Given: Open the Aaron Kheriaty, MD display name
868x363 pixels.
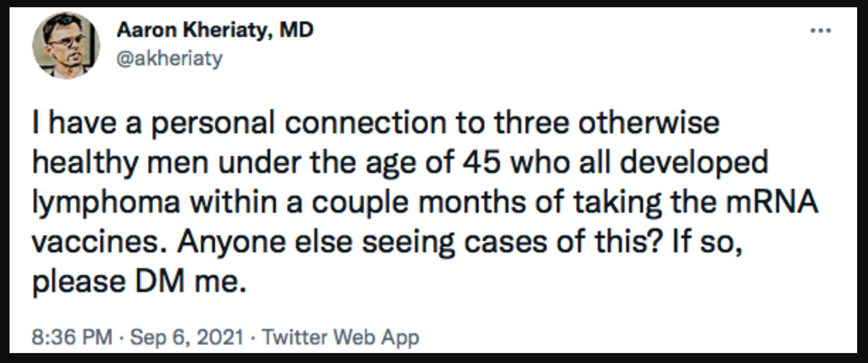Looking at the screenshot, I should [x=215, y=30].
